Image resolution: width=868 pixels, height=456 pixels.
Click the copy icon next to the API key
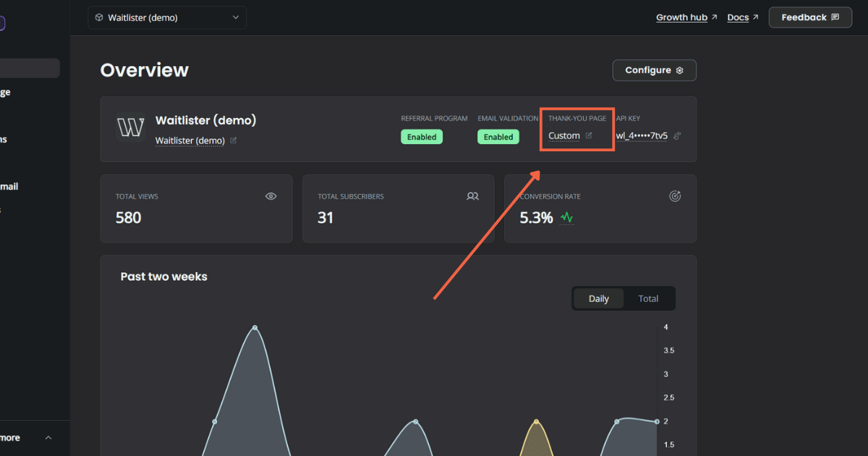pos(677,136)
